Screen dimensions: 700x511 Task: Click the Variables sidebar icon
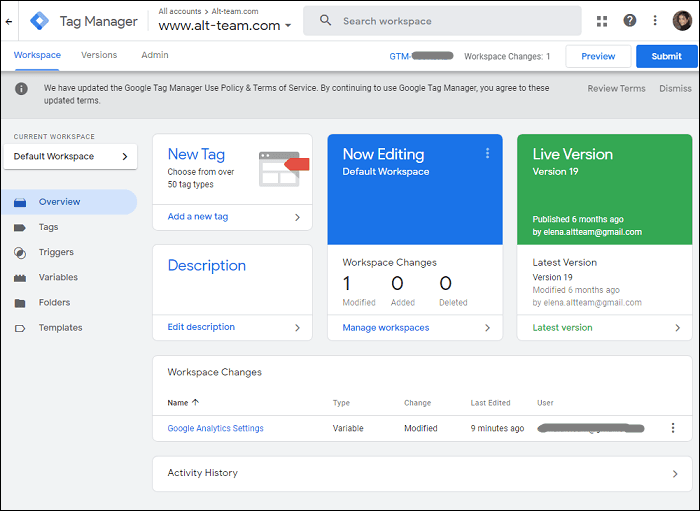[20, 278]
